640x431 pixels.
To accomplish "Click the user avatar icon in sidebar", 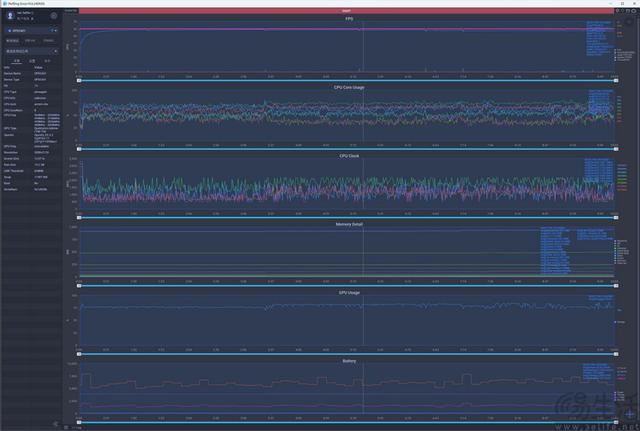I will coord(10,16).
